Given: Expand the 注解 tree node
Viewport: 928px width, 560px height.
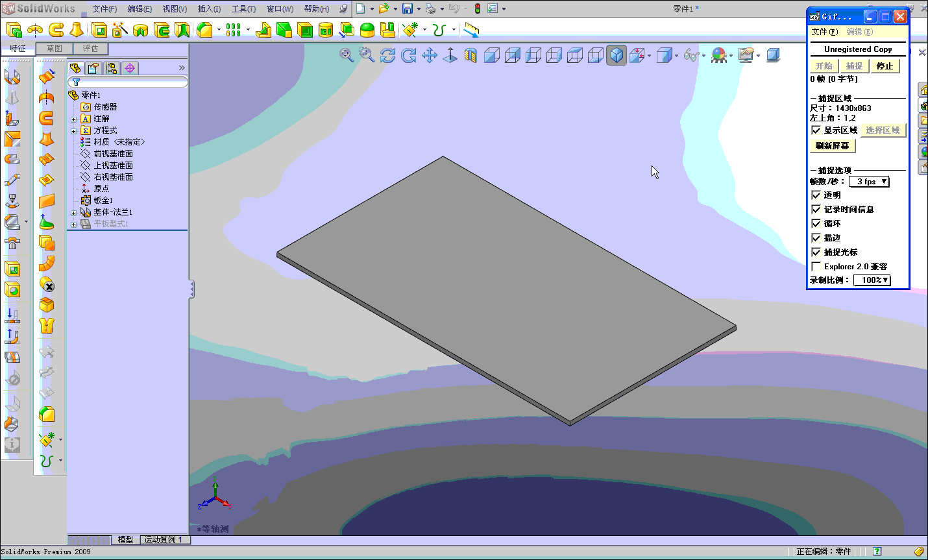Looking at the screenshot, I should tap(74, 119).
